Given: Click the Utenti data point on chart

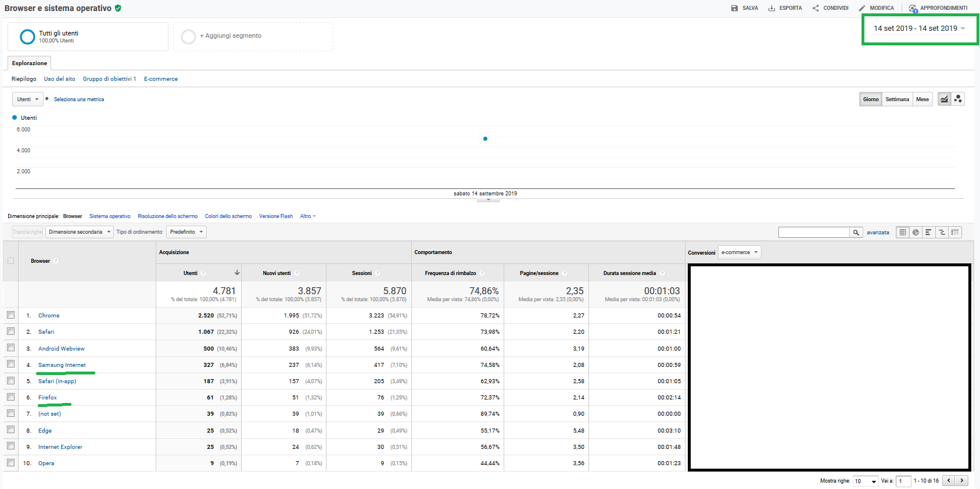Looking at the screenshot, I should pos(485,138).
